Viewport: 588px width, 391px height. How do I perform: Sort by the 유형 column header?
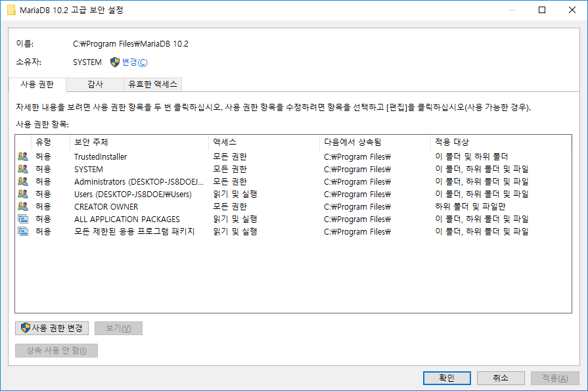point(50,142)
